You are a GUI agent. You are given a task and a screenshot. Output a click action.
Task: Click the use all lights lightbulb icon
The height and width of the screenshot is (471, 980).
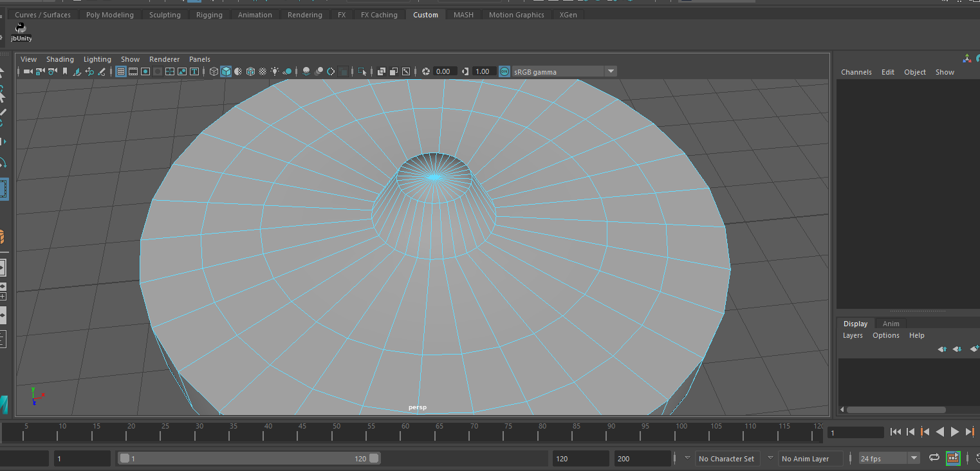point(275,71)
